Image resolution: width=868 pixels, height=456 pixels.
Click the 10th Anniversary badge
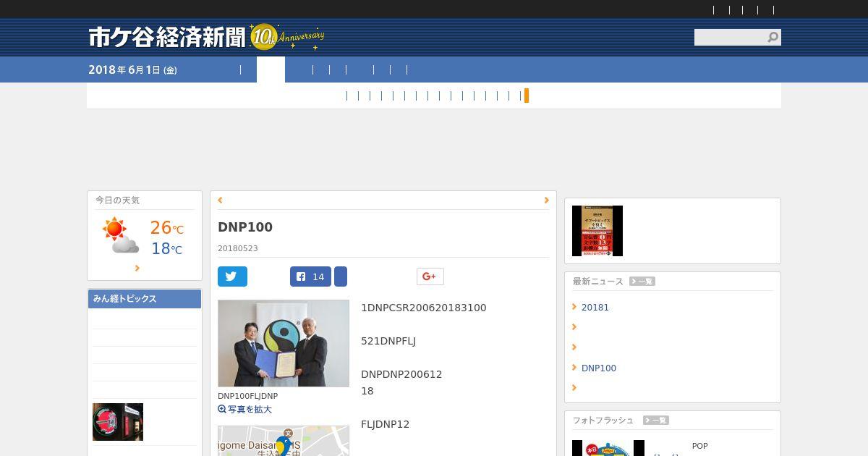click(x=287, y=37)
